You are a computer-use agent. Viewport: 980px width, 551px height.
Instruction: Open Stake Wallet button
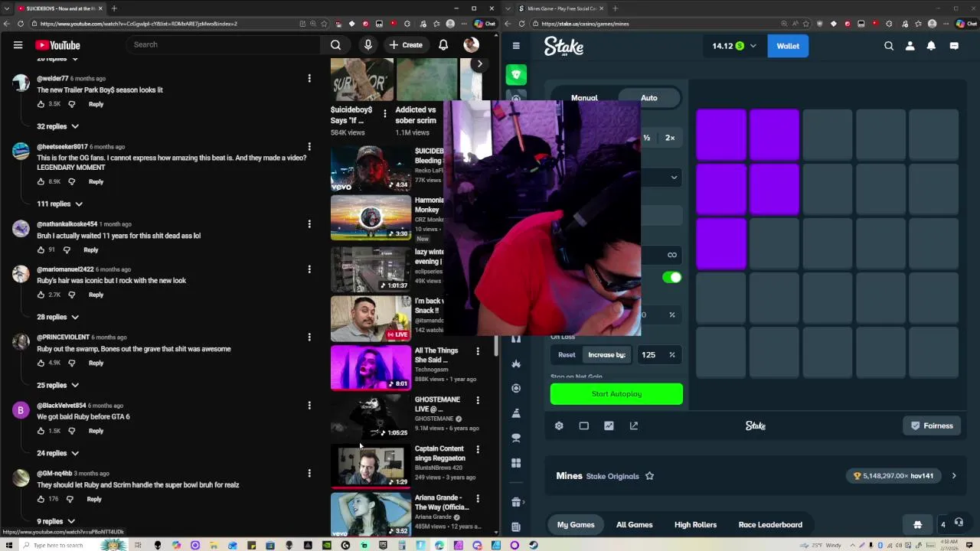788,46
